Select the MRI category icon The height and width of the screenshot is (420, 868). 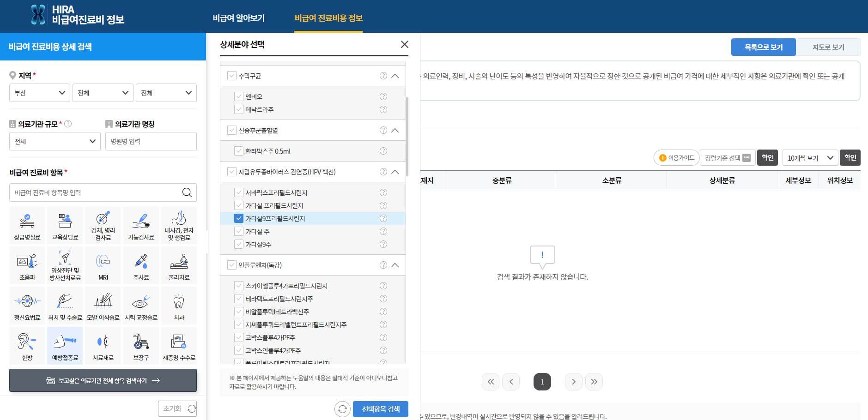click(x=103, y=265)
